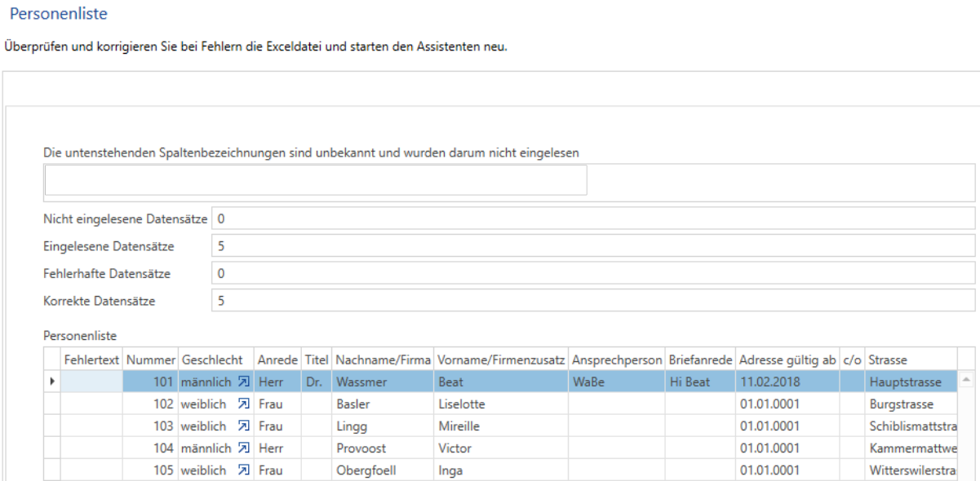This screenshot has width=980, height=481.
Task: Select the row indicator arrow for row 101
Action: [53, 382]
